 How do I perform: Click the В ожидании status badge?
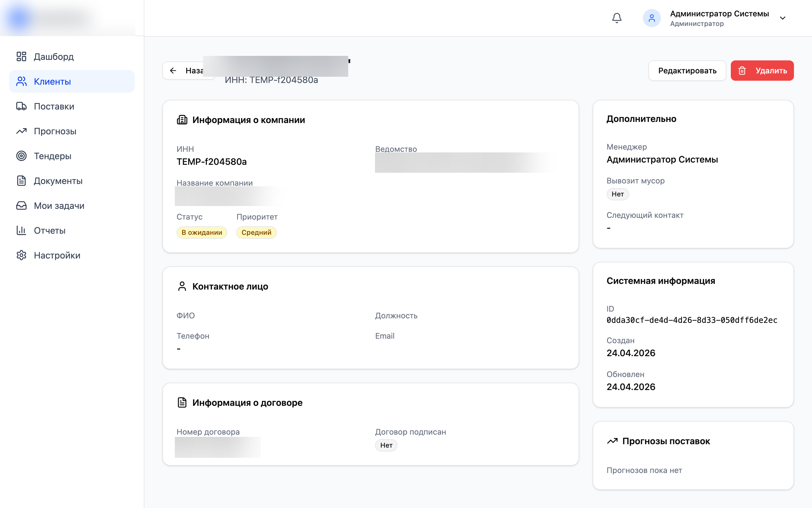202,233
